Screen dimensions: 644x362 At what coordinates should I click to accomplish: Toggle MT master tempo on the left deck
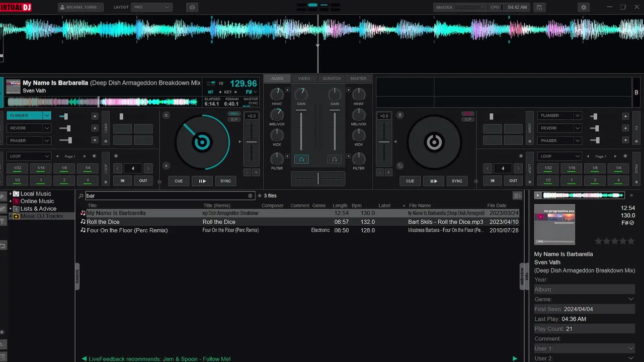pyautogui.click(x=211, y=92)
